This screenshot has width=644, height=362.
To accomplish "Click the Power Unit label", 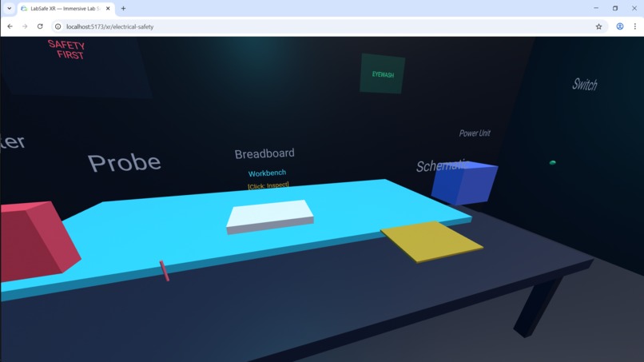I will coord(475,133).
